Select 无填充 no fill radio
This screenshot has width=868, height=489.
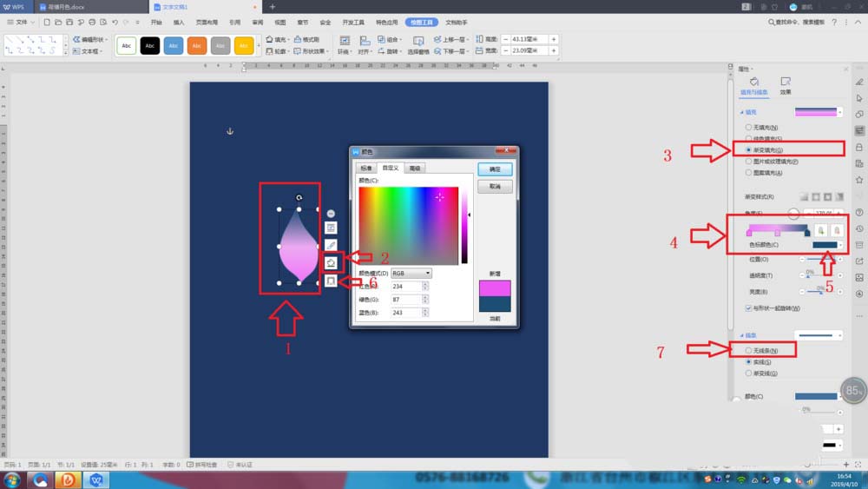point(748,128)
